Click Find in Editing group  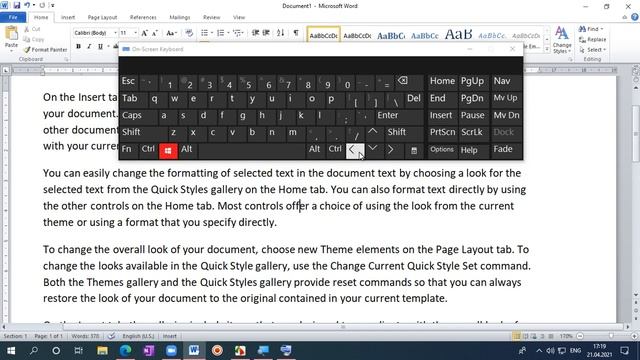[591, 29]
